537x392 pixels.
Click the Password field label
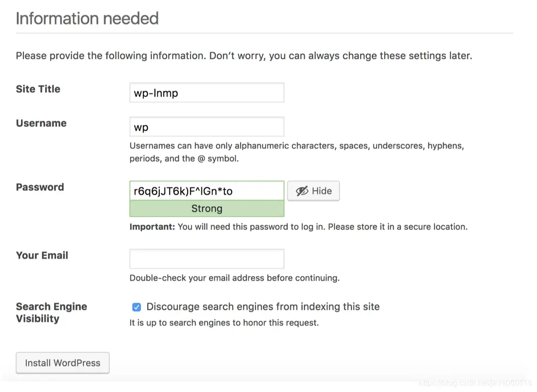tap(40, 188)
